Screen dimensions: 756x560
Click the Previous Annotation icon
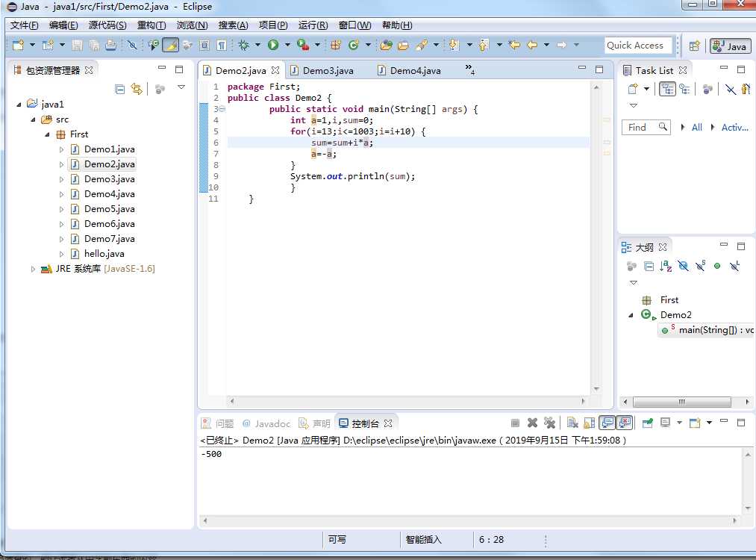(x=484, y=45)
